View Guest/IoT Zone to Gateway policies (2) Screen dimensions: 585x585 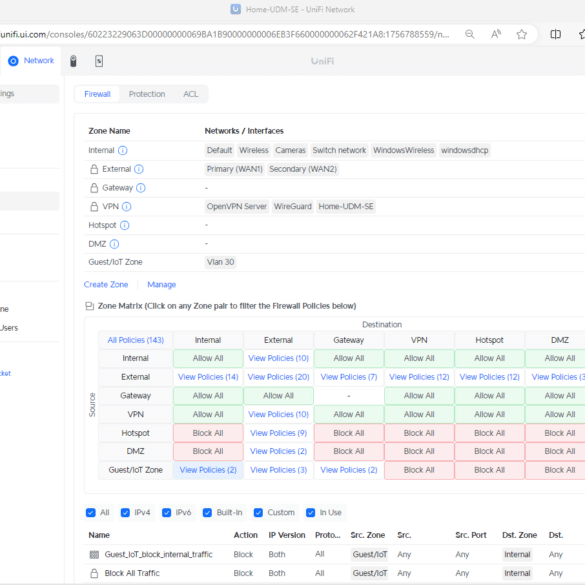349,470
